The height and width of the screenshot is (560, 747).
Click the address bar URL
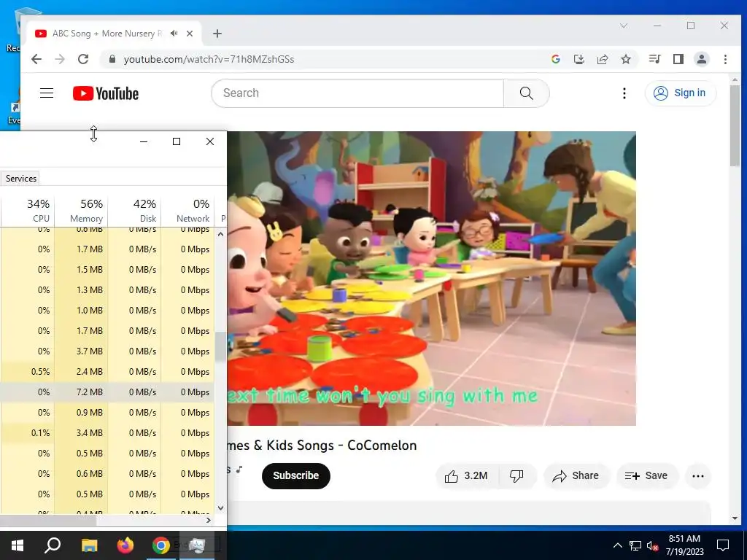pos(209,59)
